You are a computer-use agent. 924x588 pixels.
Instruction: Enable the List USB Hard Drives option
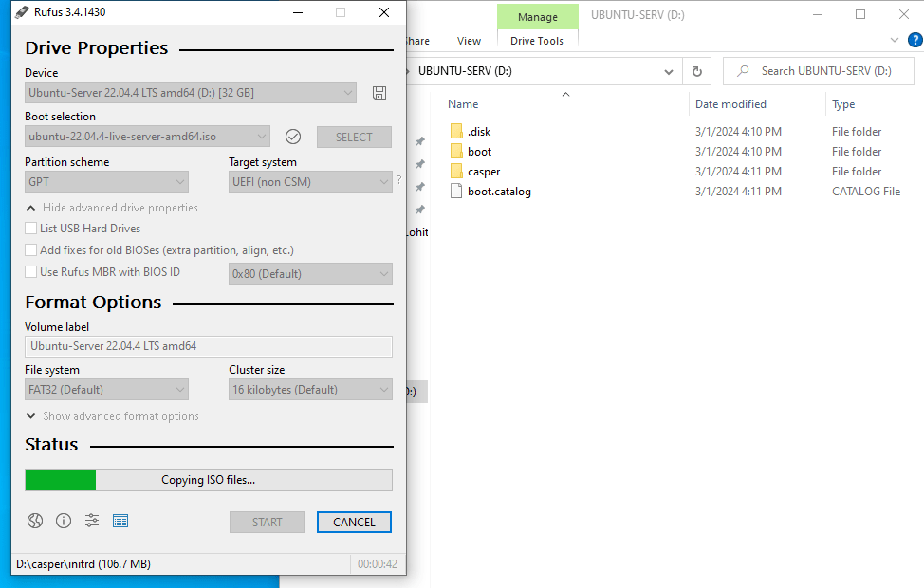30,228
